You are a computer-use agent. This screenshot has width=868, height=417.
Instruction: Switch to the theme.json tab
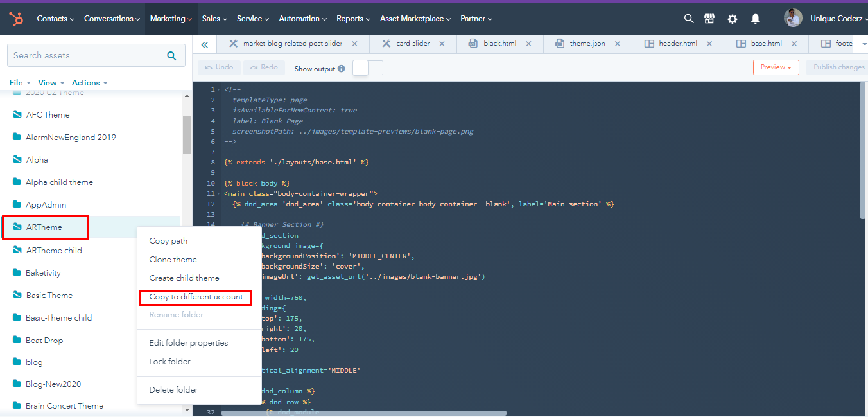[x=587, y=44]
